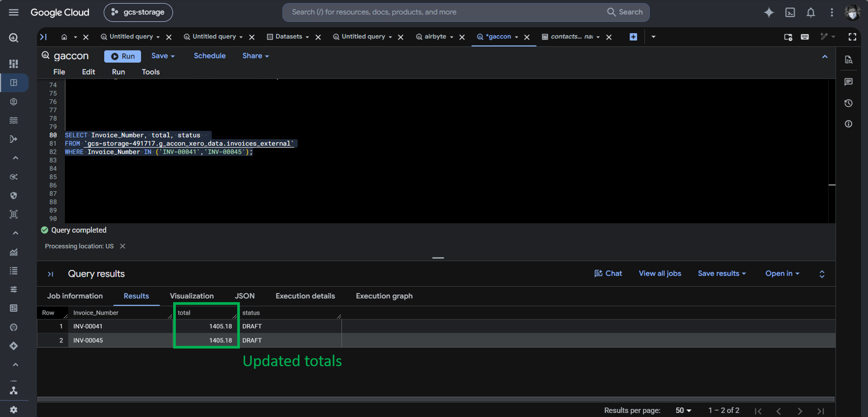Screen dimensions: 868x417
Task: Run the query with the Run button
Action: point(123,56)
